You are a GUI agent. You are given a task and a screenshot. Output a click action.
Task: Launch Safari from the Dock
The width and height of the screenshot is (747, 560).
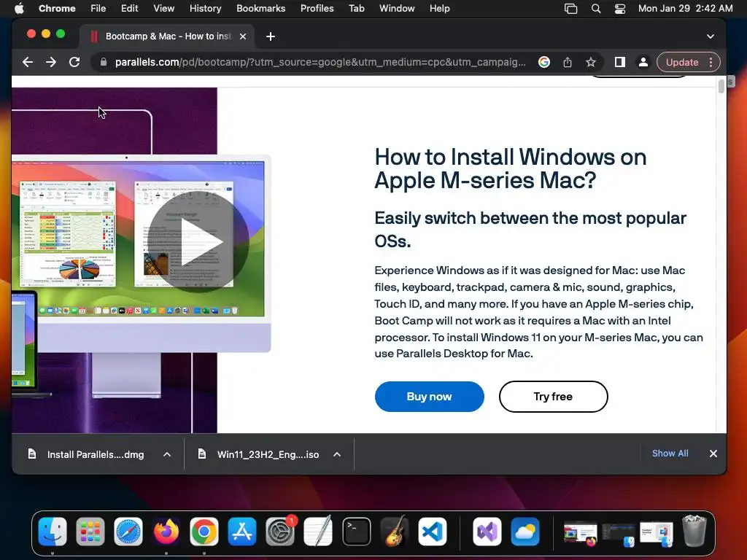click(128, 532)
